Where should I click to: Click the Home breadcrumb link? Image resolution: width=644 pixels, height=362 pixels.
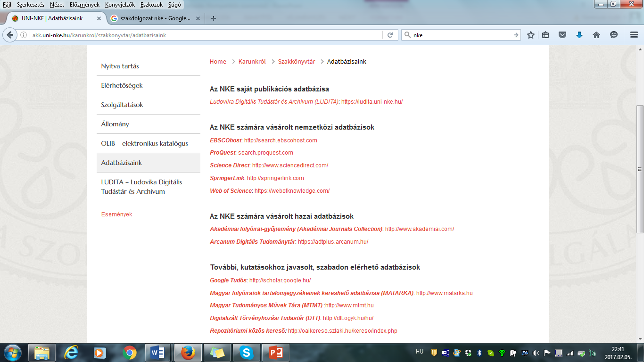tap(218, 62)
